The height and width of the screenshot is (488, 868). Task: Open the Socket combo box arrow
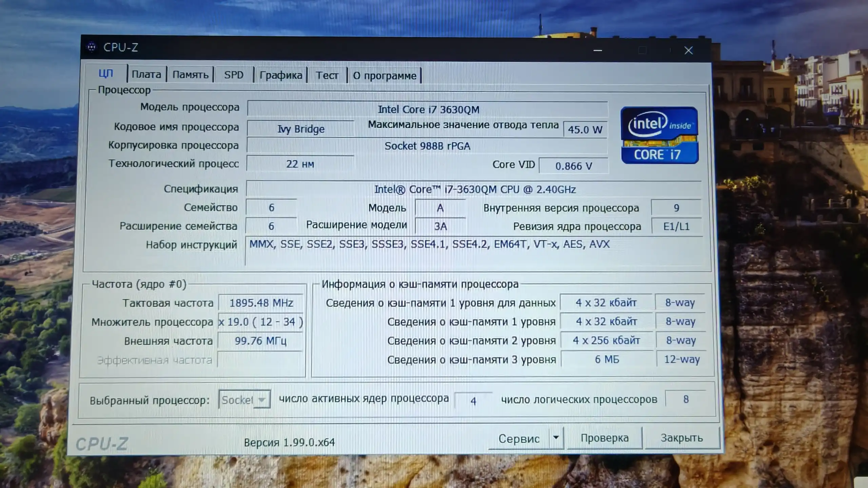coord(261,399)
